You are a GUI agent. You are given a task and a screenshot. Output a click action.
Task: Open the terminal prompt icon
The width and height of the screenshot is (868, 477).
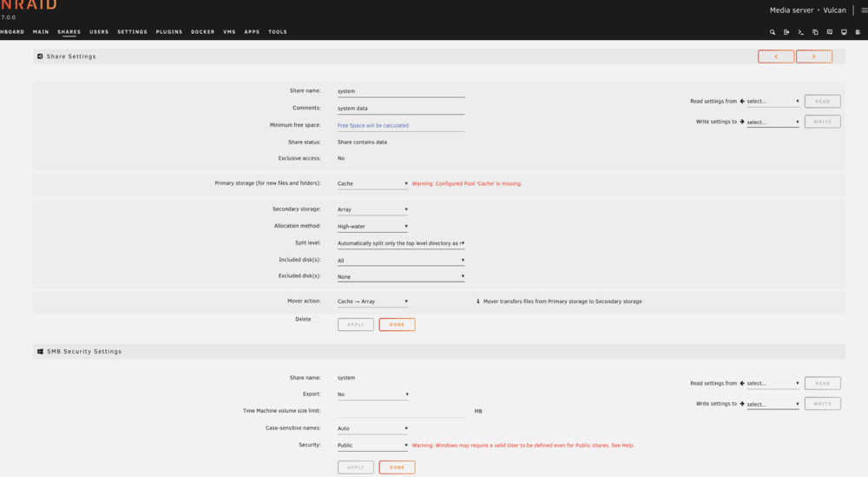[x=801, y=32]
